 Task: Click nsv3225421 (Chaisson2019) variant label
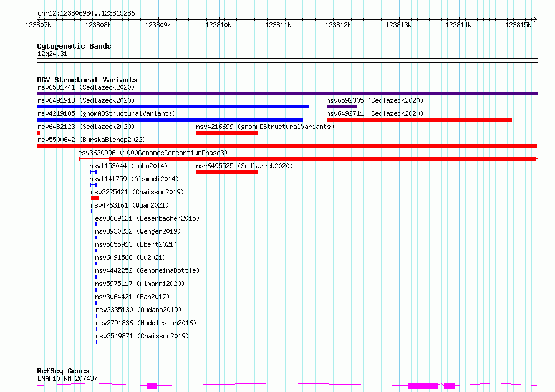(x=137, y=192)
